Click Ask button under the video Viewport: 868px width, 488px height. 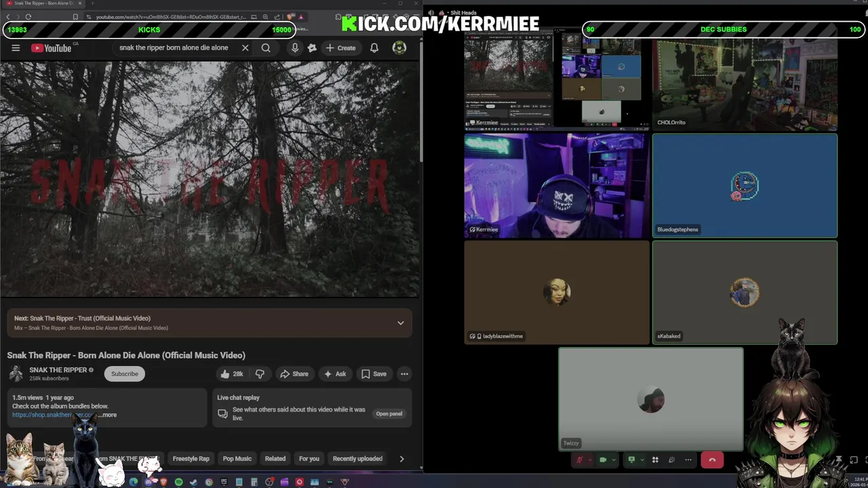[x=335, y=373]
